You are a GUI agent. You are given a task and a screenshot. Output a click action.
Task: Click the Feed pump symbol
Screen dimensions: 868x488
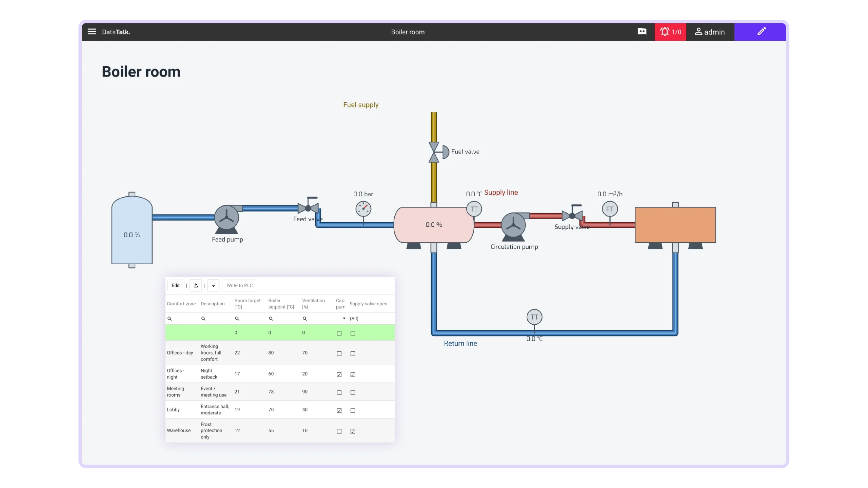(227, 219)
